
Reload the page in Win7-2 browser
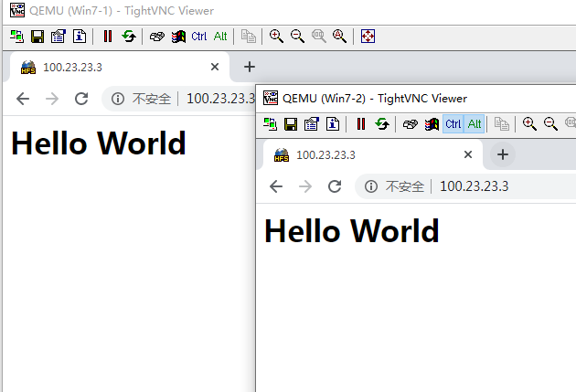[335, 186]
